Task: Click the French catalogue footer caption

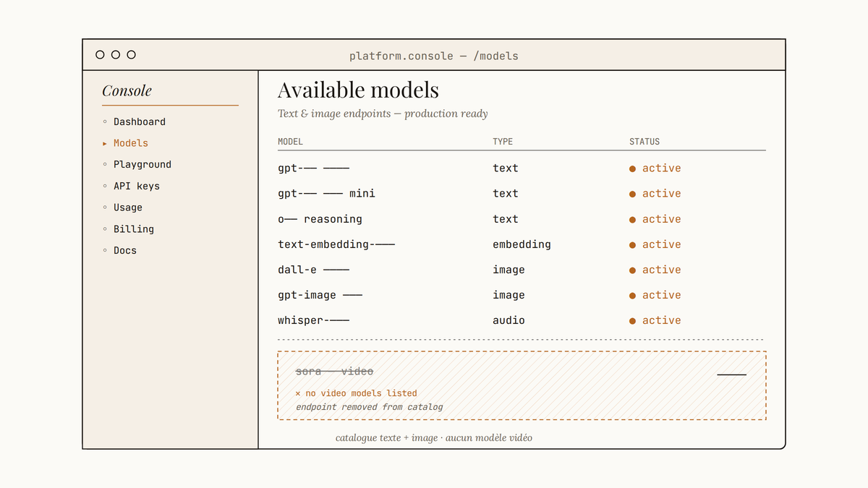Action: [x=434, y=438]
